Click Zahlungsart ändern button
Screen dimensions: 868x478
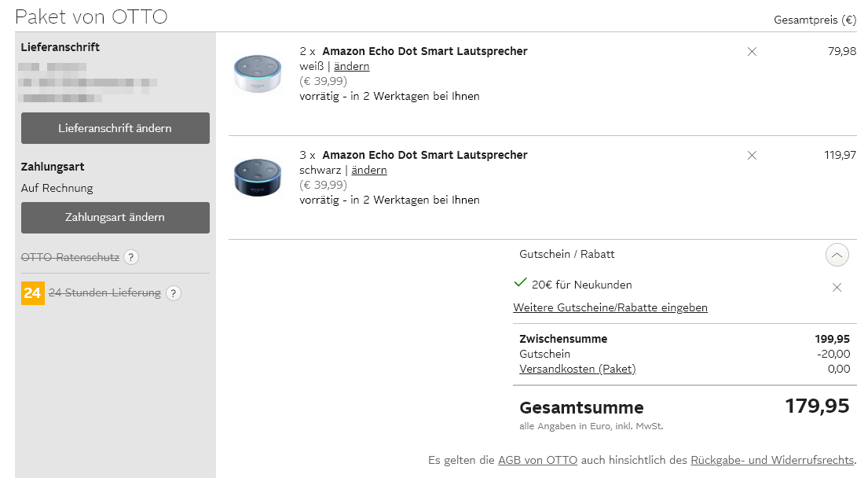click(115, 218)
